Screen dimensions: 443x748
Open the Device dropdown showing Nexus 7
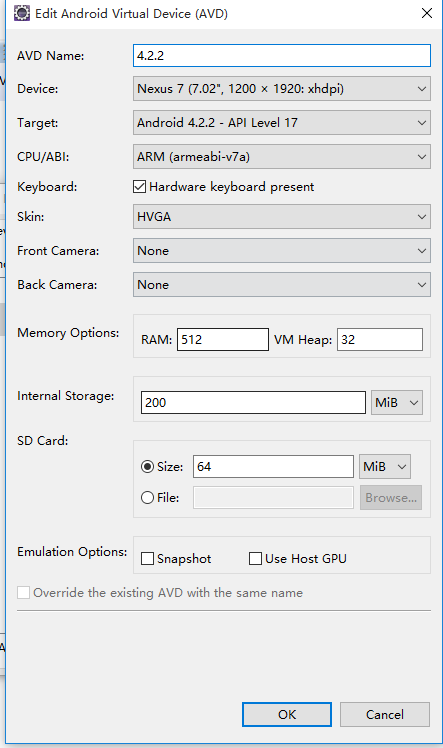click(x=282, y=89)
